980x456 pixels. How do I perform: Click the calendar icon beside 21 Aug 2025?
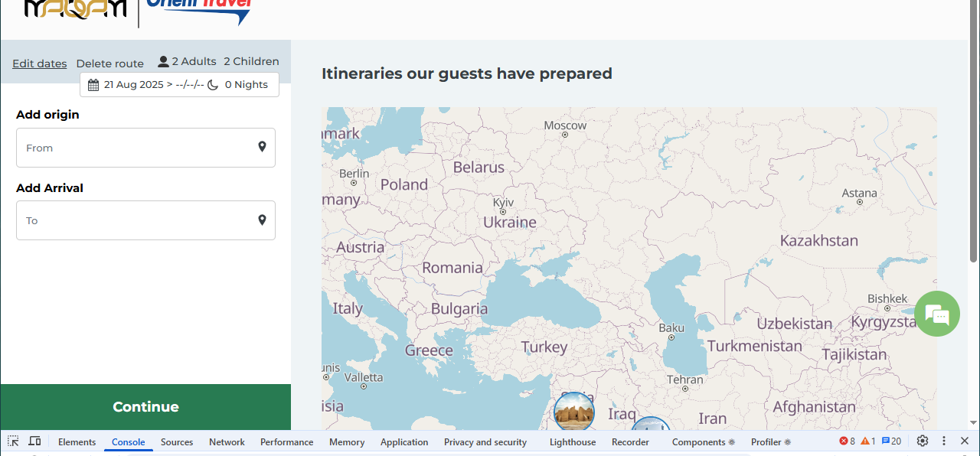click(93, 85)
